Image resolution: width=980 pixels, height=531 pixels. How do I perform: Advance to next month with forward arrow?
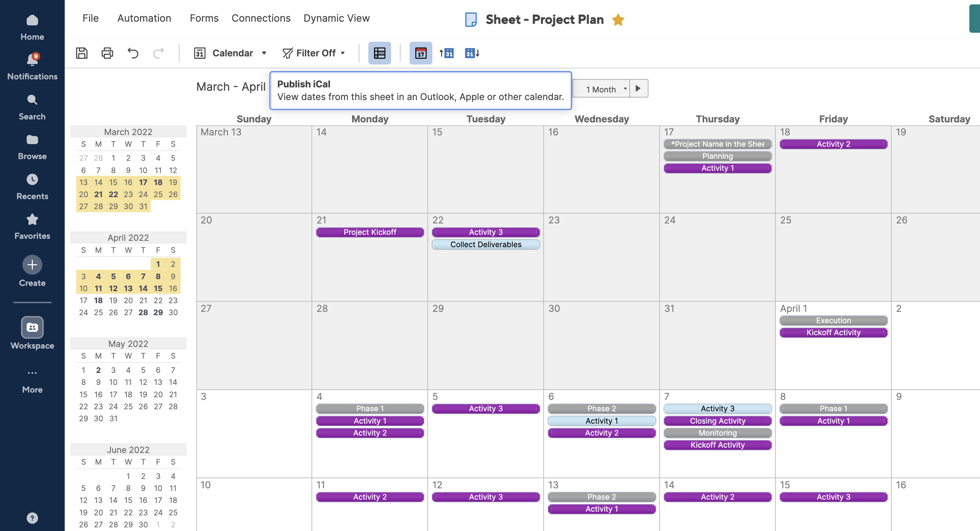tap(638, 88)
